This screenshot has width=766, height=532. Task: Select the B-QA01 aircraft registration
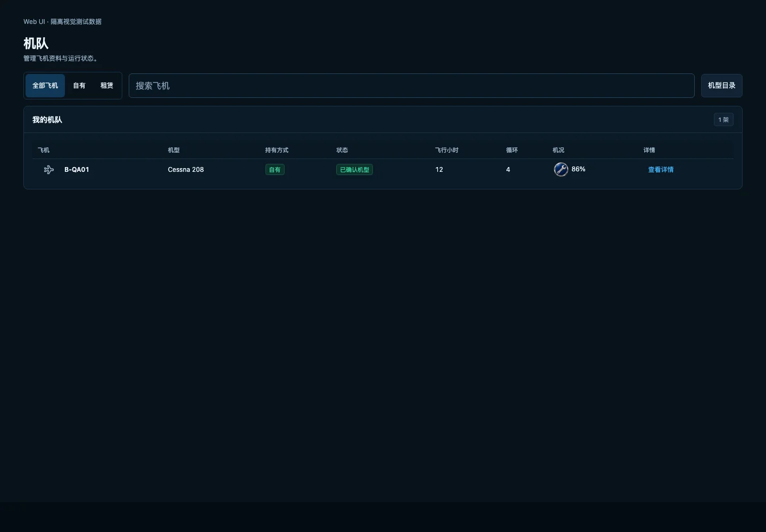coord(77,170)
